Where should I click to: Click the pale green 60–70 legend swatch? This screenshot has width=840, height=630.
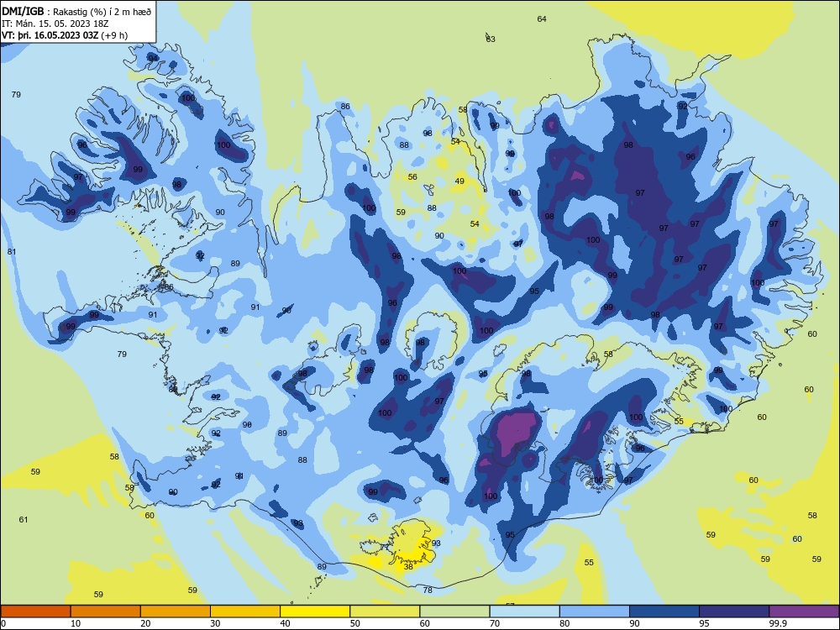point(454,612)
